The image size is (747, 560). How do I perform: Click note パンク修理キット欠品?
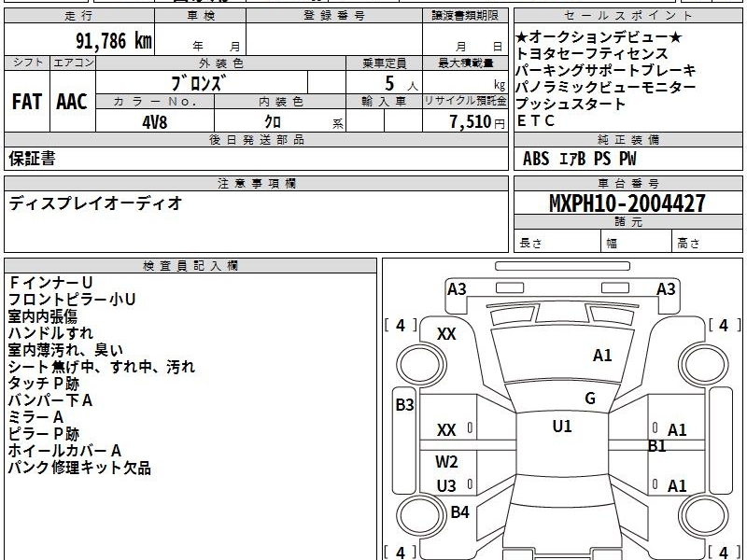(79, 468)
